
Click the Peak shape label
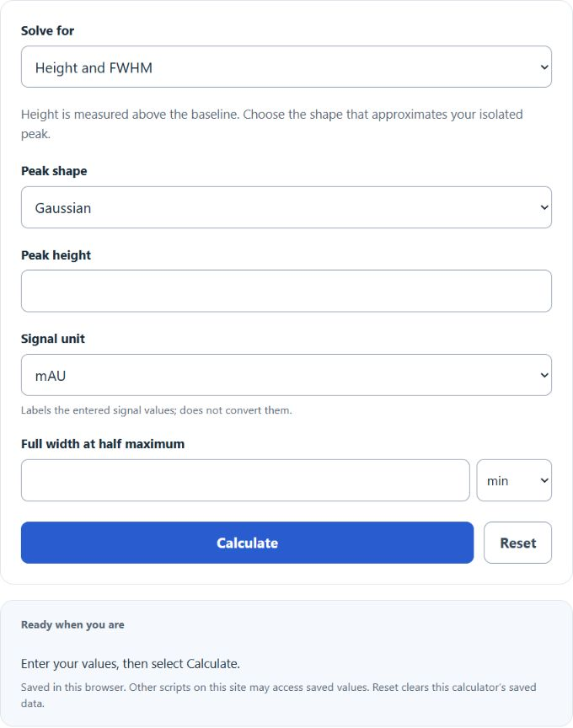[54, 171]
